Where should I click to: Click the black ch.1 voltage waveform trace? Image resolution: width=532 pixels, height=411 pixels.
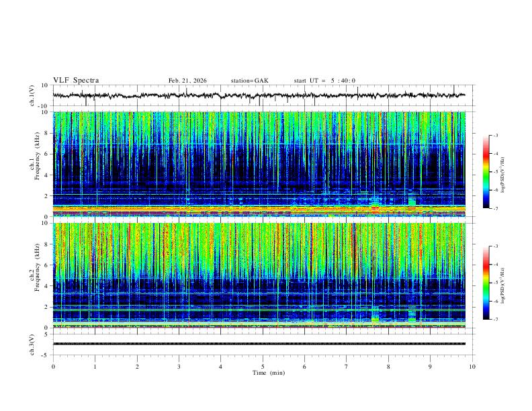[259, 95]
